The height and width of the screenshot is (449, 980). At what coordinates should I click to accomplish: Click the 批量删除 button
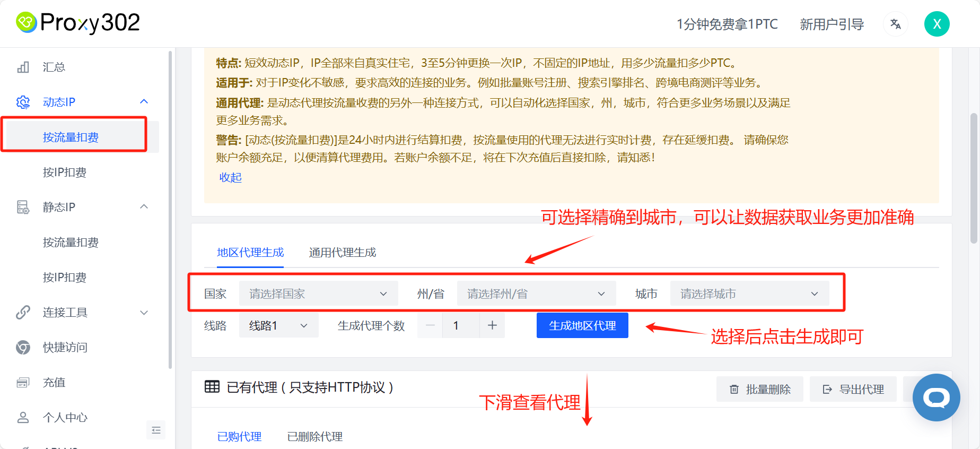point(759,389)
